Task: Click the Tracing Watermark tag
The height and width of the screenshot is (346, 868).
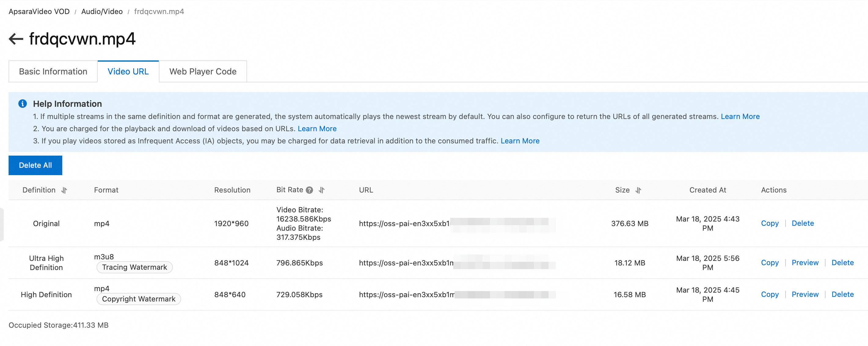Action: [x=134, y=267]
